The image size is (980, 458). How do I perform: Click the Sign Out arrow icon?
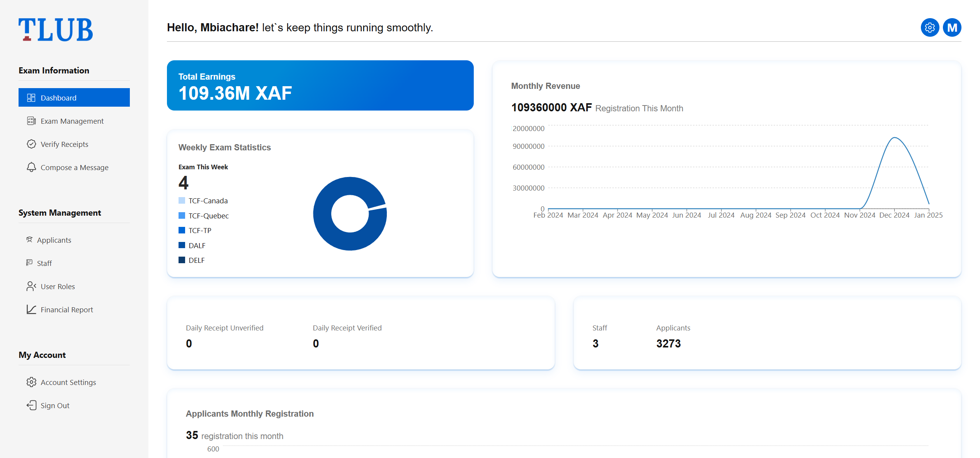31,405
